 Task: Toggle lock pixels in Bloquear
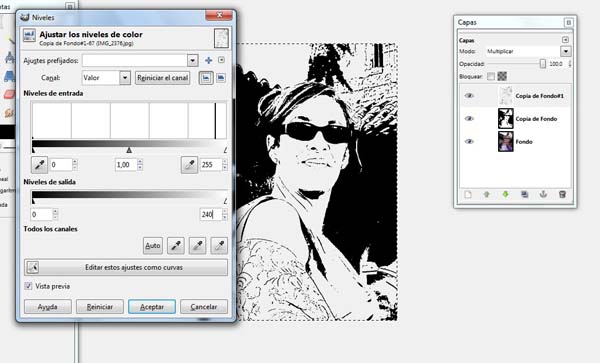click(x=491, y=77)
